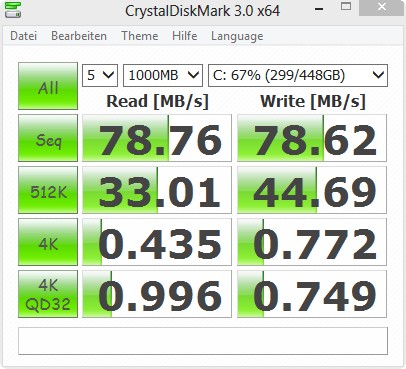Screen dimensions: 406x369
Task: Expand the C: drive selection dropdown
Action: (298, 75)
